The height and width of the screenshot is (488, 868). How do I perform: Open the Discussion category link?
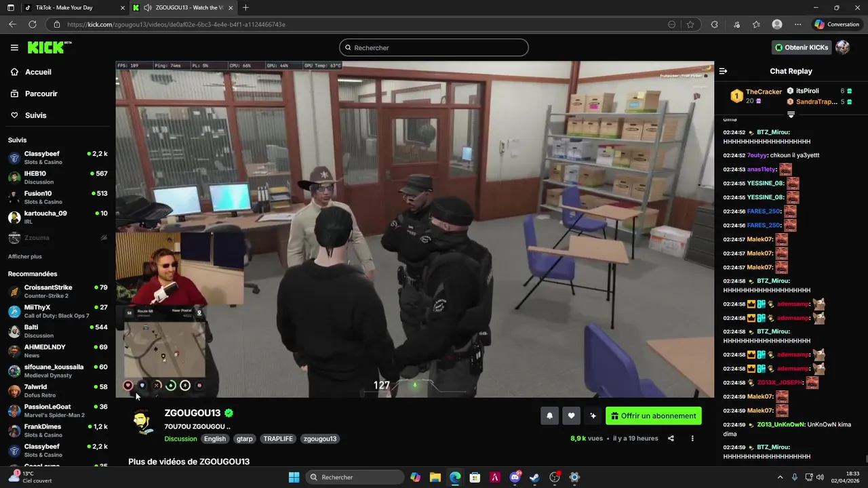tap(180, 439)
